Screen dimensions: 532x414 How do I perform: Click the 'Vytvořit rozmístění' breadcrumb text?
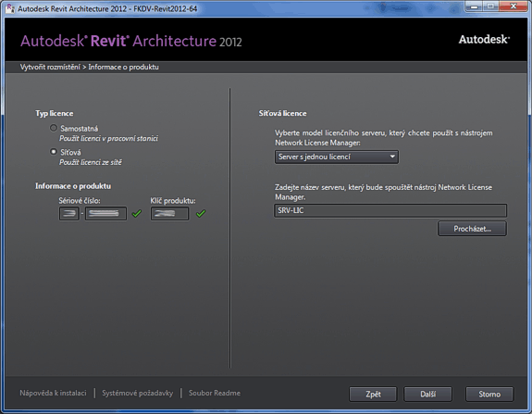(50, 67)
